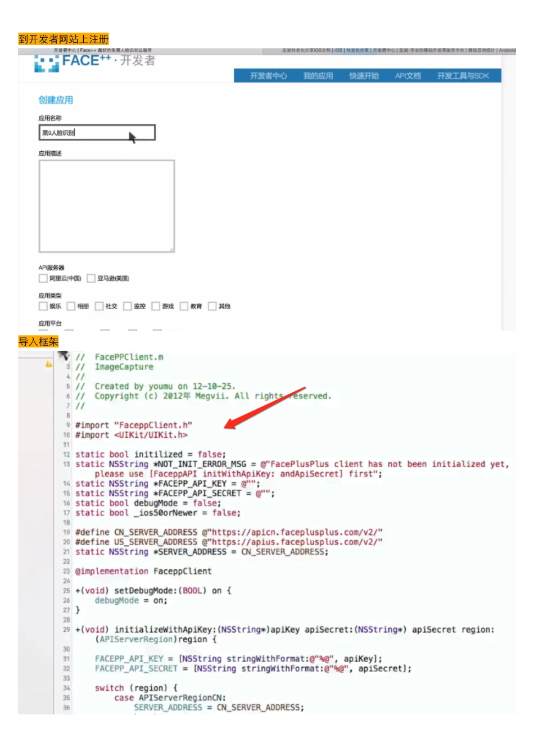Check the 阿里云(中国) server checkbox
This screenshot has height=756, width=534.
tap(43, 278)
